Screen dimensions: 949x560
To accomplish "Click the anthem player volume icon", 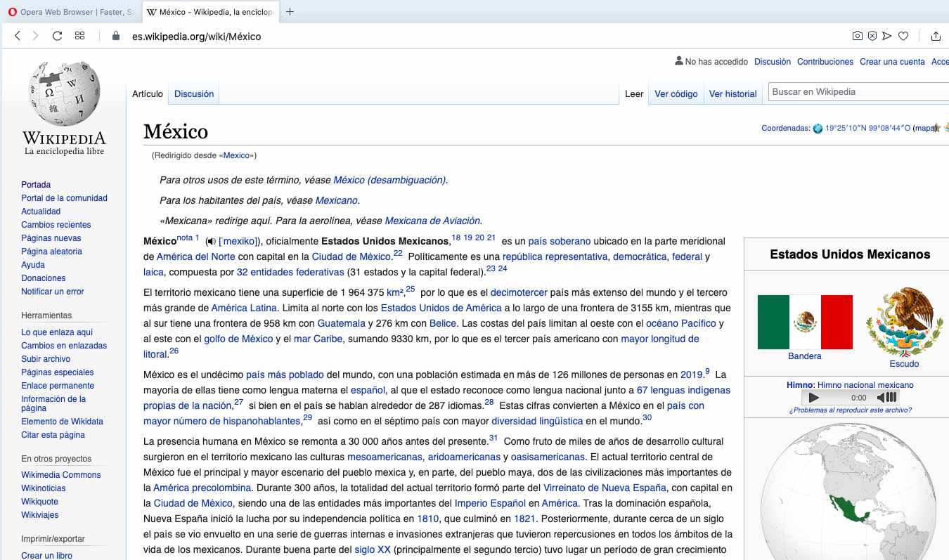I will pyautogui.click(x=886, y=398).
